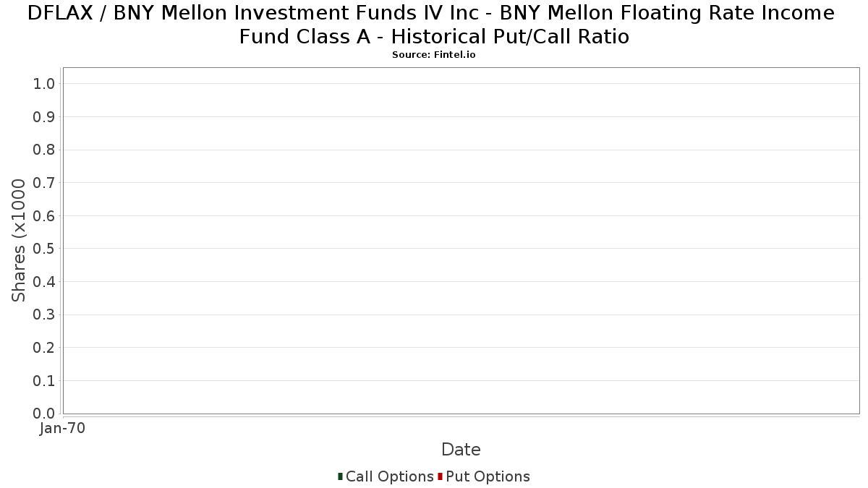The image size is (868, 488).
Task: Click the green Call Options legend swatch
Action: [340, 476]
